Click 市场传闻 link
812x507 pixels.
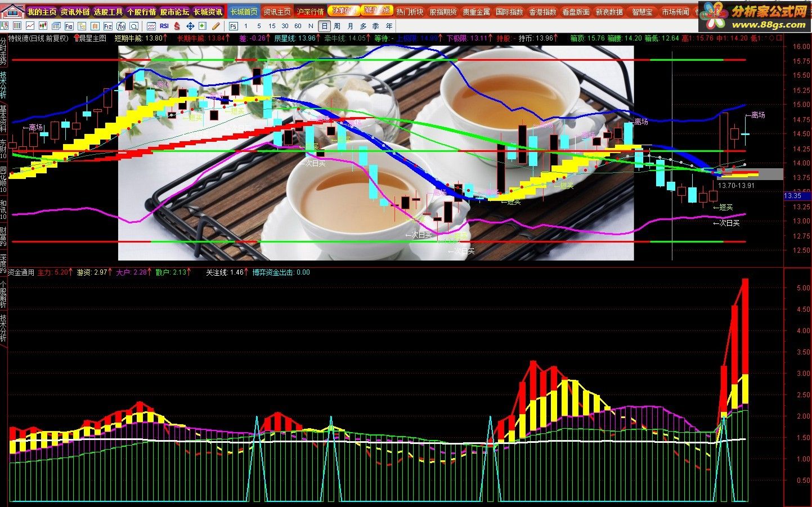(675, 12)
